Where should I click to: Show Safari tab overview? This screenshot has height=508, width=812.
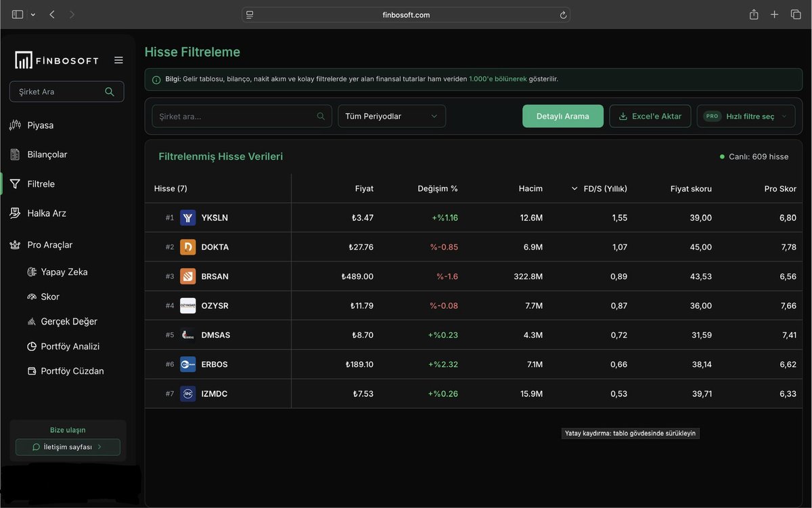(796, 14)
